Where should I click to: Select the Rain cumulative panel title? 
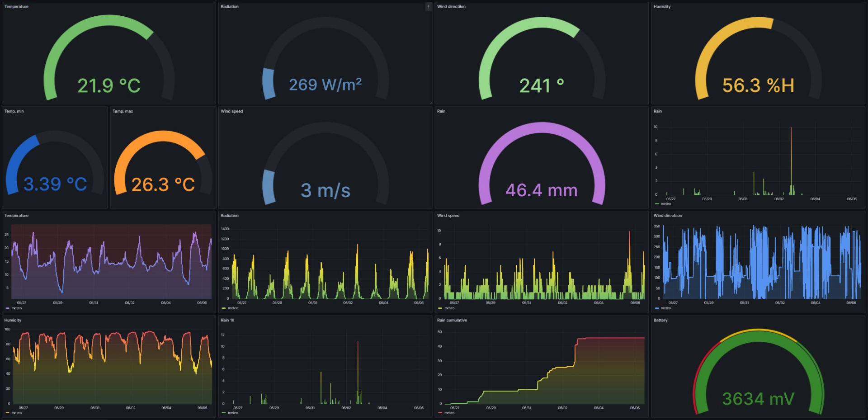point(452,321)
